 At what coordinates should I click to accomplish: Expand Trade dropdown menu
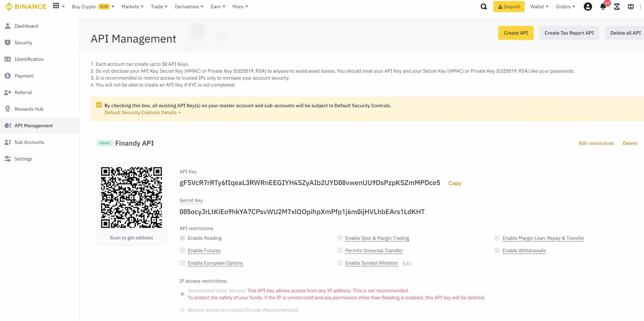point(159,7)
